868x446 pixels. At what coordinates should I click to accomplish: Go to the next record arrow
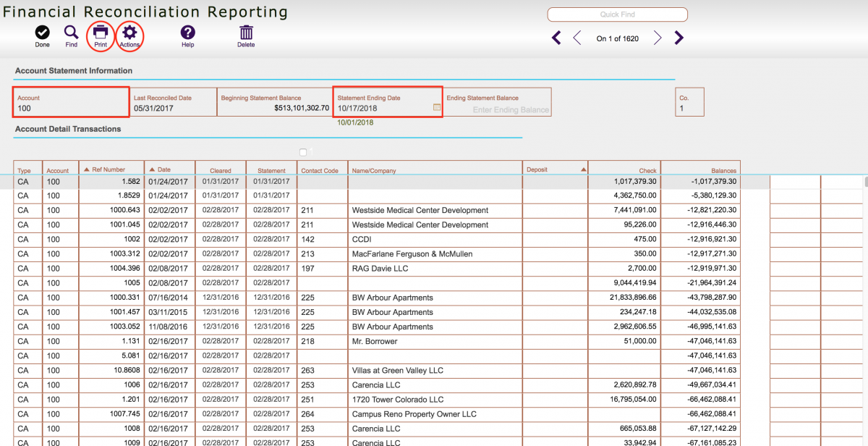pos(657,38)
